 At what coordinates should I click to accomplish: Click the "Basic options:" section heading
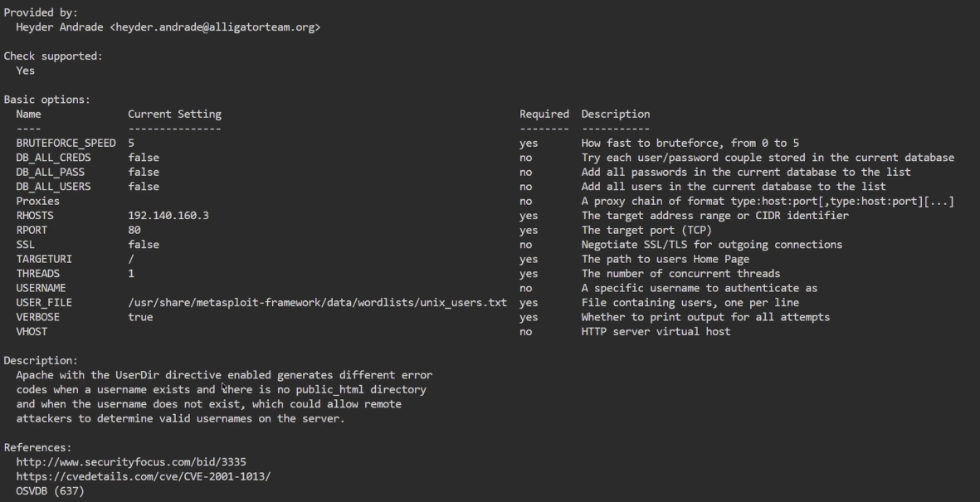pos(46,100)
